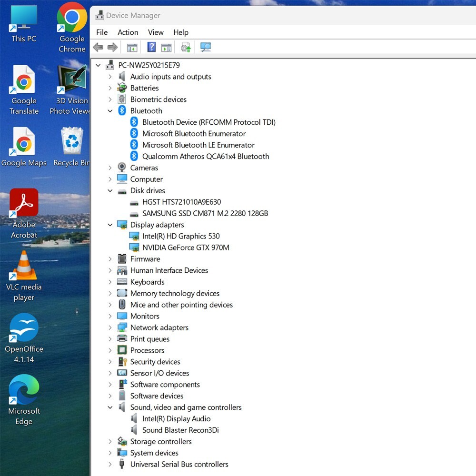Open the View menu

click(156, 32)
